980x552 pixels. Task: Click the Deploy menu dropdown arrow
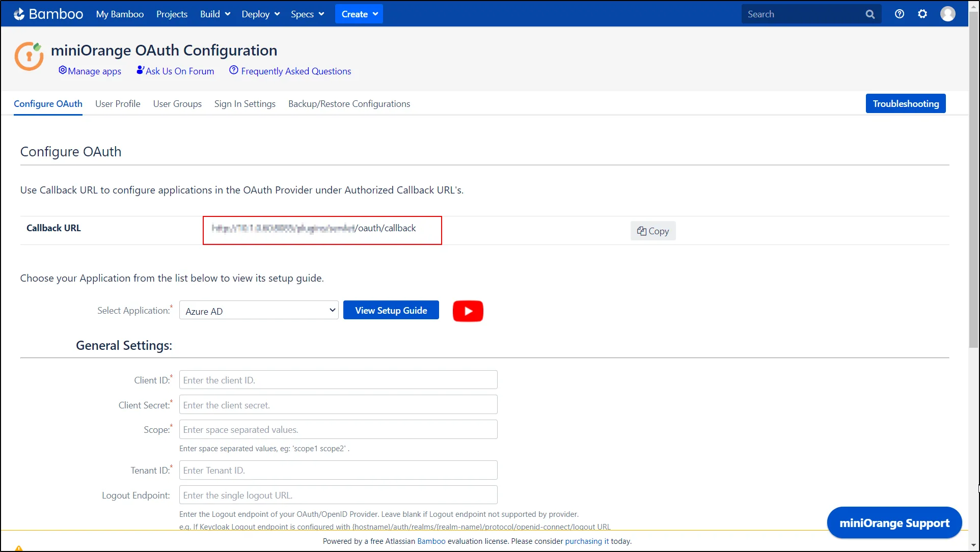point(277,13)
